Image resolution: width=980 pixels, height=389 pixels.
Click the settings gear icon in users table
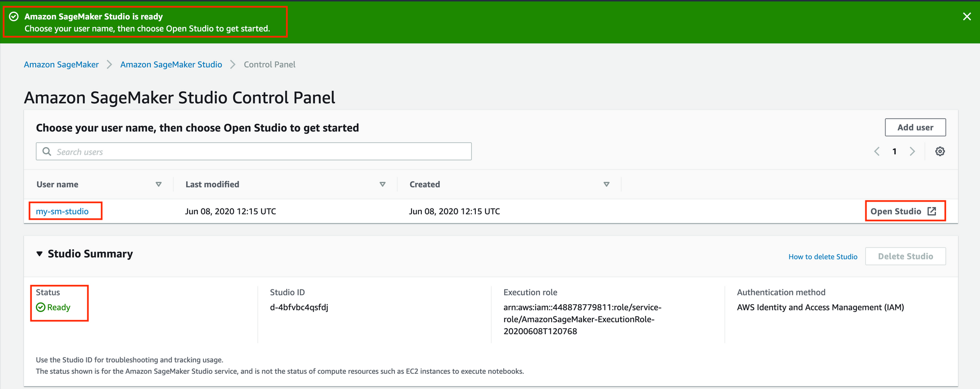(x=939, y=152)
